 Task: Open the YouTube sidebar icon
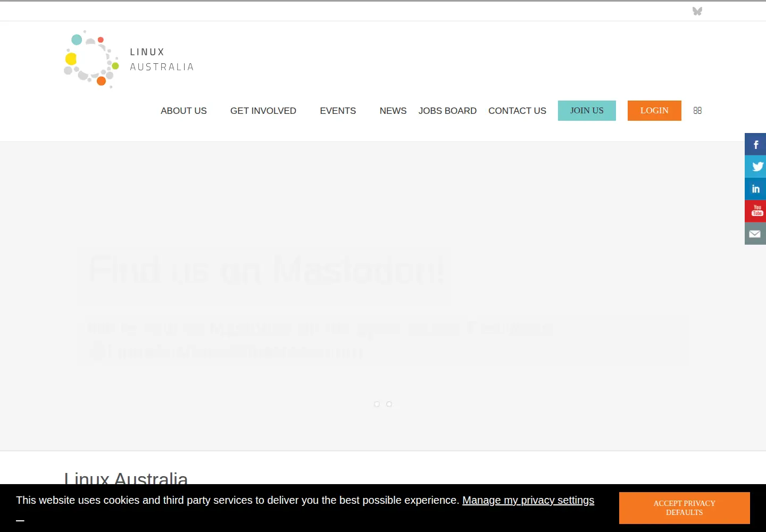[x=755, y=211]
